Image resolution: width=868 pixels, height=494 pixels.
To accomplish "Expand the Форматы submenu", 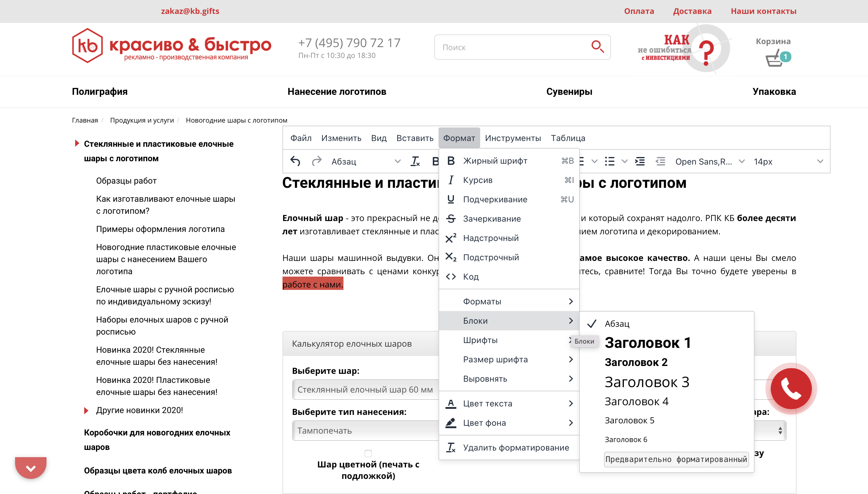I will (509, 302).
